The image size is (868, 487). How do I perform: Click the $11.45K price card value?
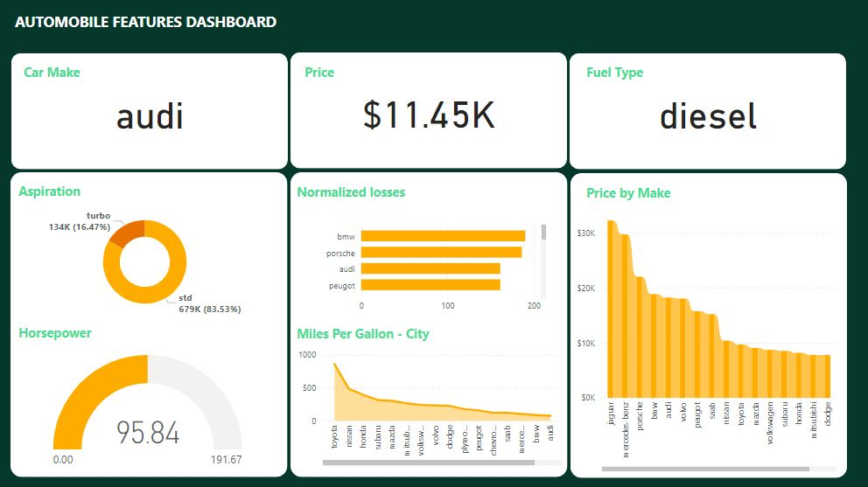429,115
